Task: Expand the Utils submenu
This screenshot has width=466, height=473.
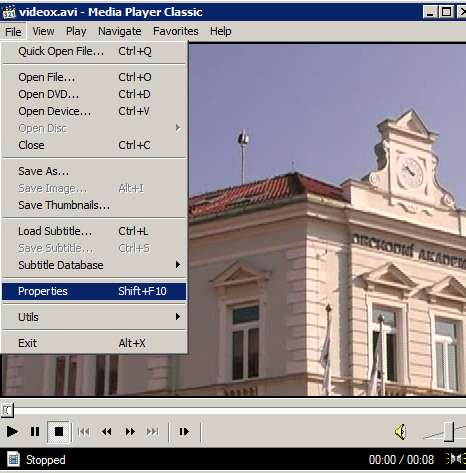Action: (x=94, y=317)
